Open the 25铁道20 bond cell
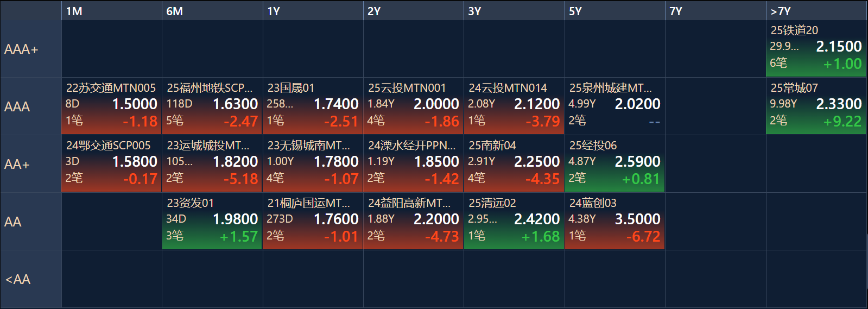 [816, 49]
